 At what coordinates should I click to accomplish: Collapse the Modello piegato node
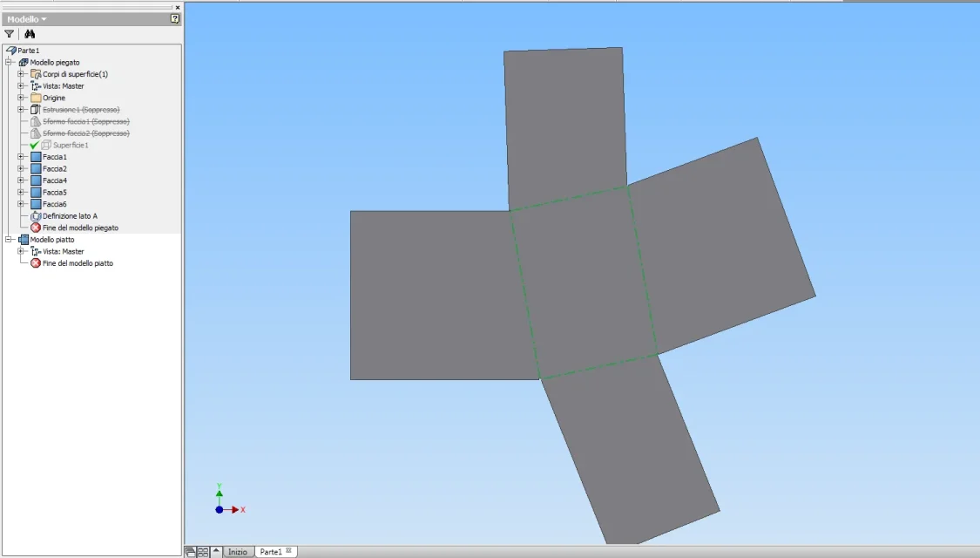click(9, 62)
